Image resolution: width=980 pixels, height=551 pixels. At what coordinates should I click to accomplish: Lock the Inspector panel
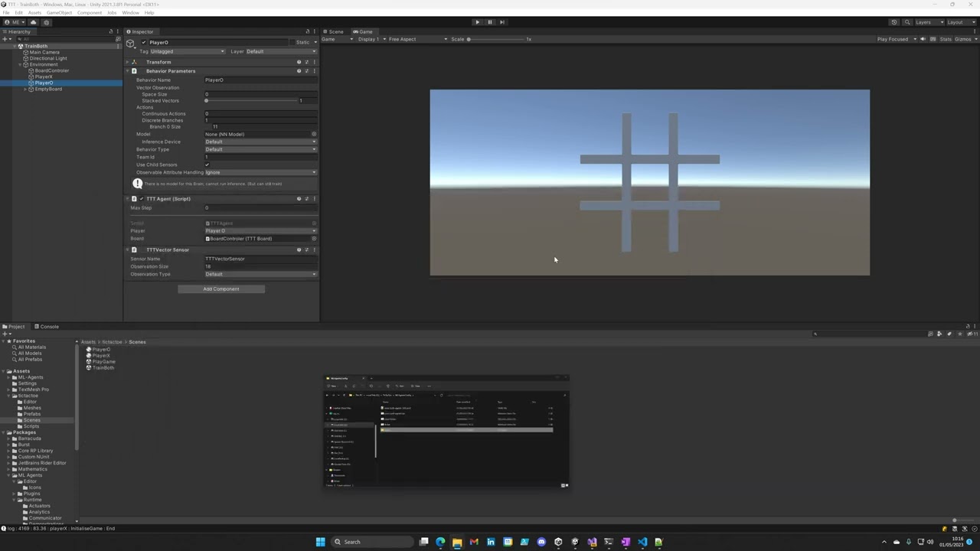(x=308, y=31)
